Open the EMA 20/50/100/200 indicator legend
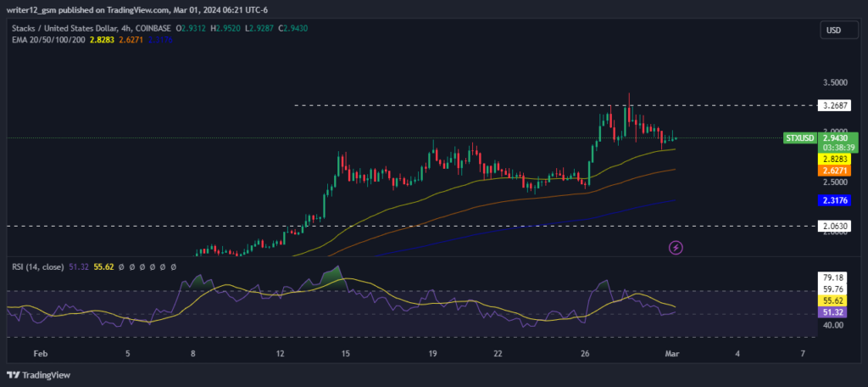 click(49, 40)
